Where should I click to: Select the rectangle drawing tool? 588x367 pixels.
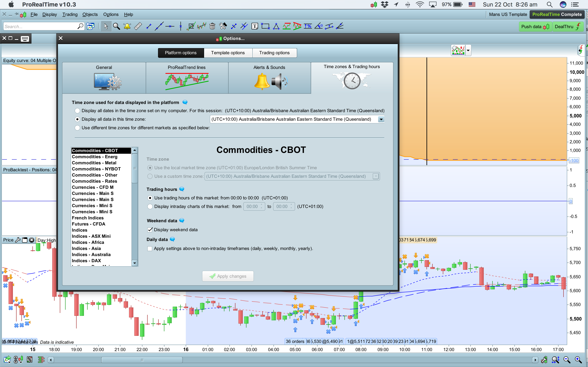(x=265, y=26)
